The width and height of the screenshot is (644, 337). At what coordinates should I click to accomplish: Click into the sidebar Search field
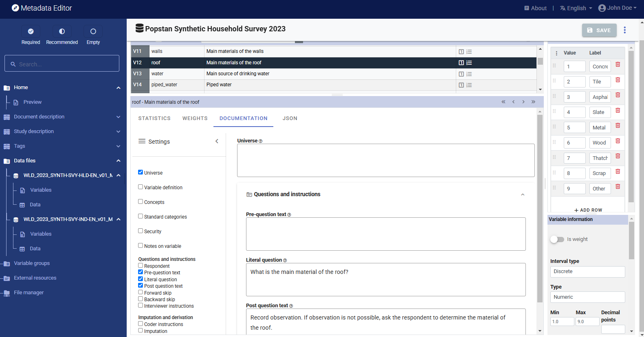[x=62, y=64]
